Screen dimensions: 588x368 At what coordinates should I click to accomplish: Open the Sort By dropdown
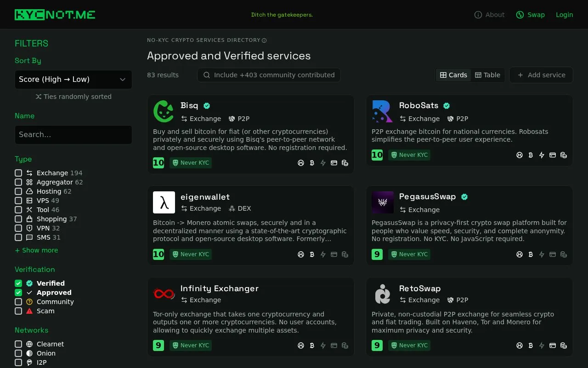click(73, 80)
